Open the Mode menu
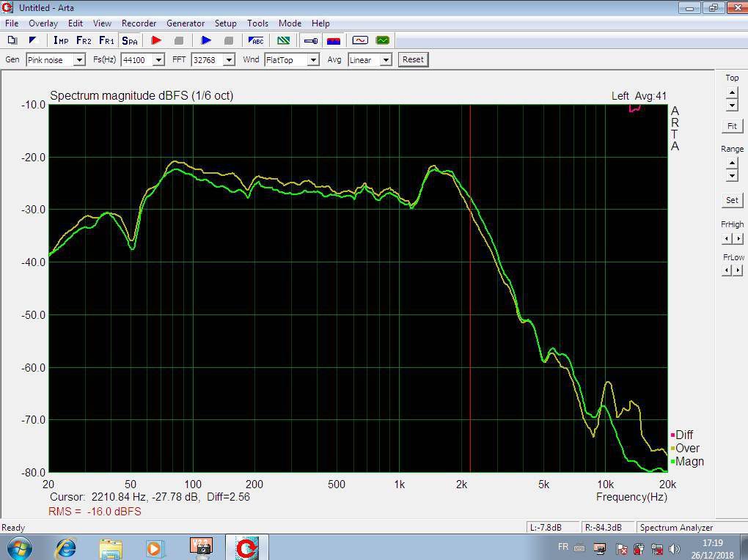This screenshot has width=748, height=560. pyautogui.click(x=290, y=23)
